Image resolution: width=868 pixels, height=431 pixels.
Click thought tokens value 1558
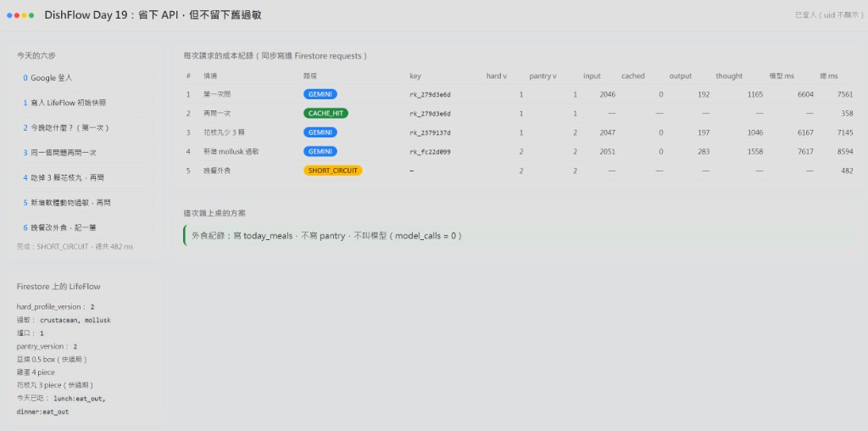[755, 151]
